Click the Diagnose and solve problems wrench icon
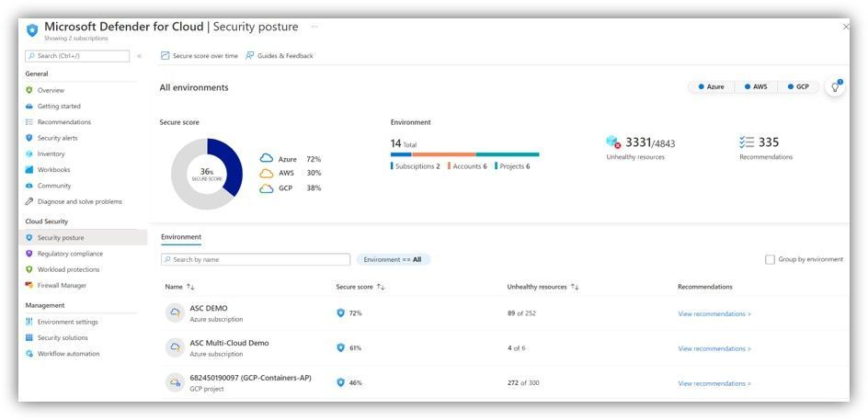The height and width of the screenshot is (420, 868). pos(29,202)
